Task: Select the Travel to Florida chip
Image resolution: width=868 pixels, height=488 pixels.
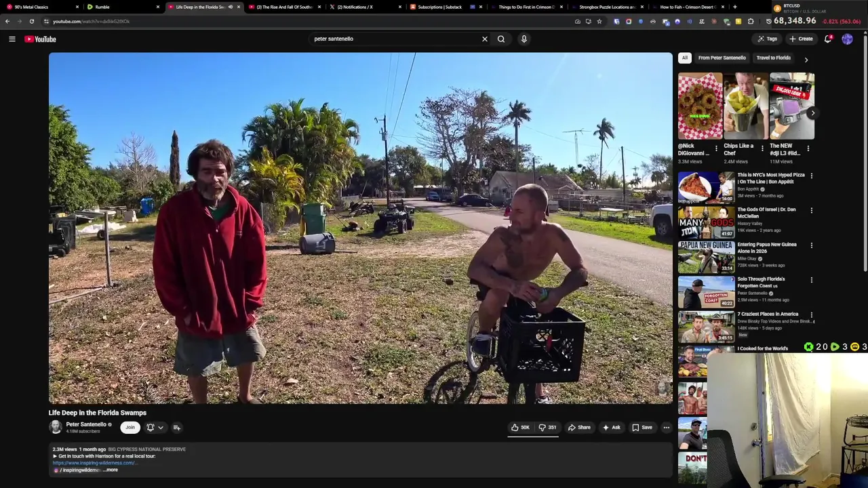Action: pos(774,58)
